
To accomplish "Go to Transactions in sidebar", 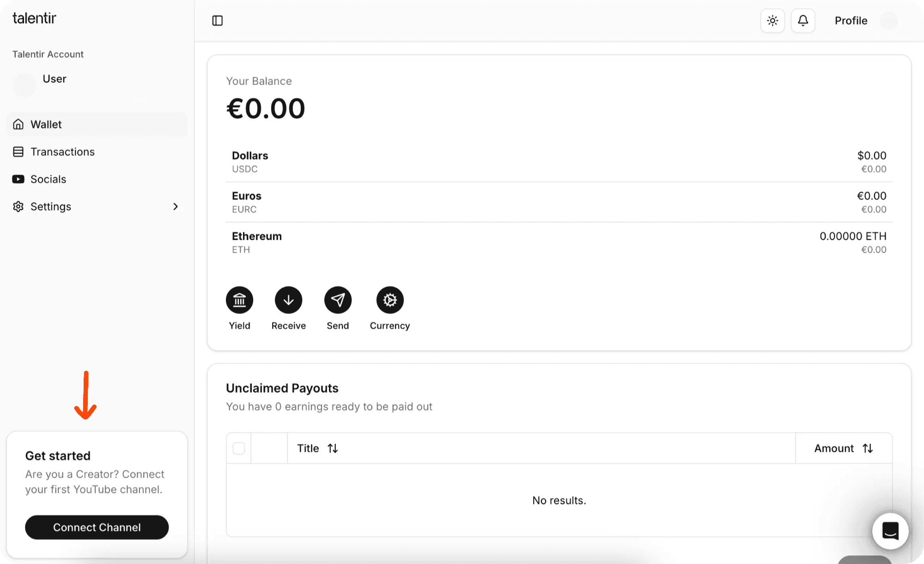I will (x=62, y=152).
